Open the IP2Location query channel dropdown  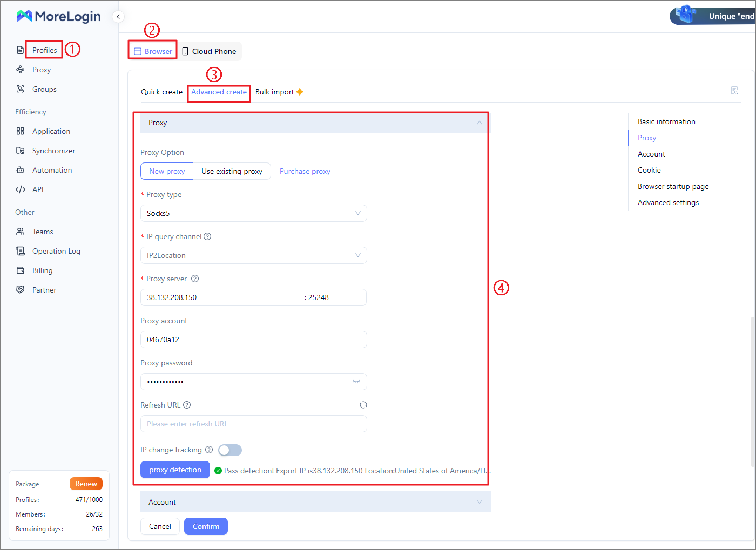254,255
